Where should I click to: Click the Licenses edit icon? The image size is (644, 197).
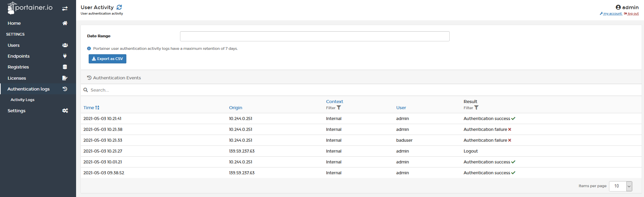65,78
